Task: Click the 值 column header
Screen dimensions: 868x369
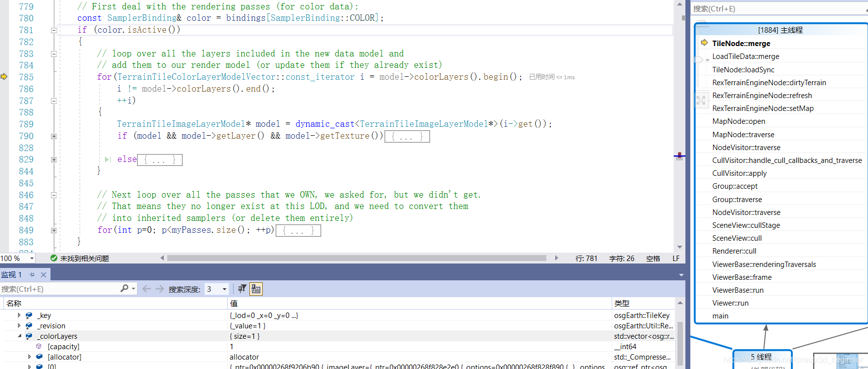Action: click(x=420, y=303)
